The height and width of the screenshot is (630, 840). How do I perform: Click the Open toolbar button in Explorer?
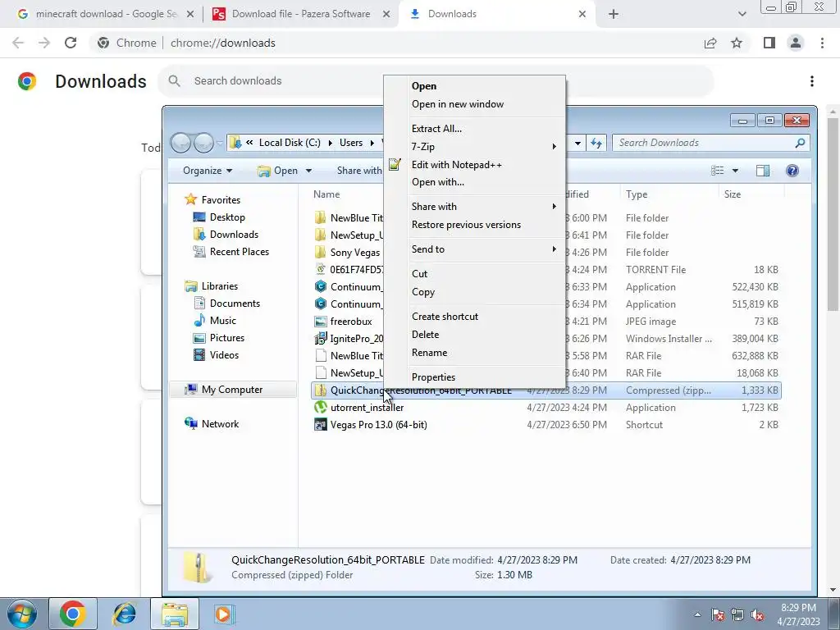point(279,171)
